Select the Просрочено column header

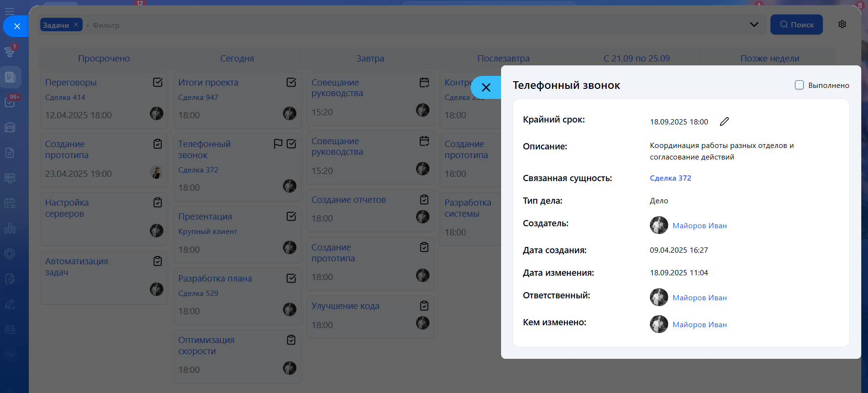pos(104,59)
